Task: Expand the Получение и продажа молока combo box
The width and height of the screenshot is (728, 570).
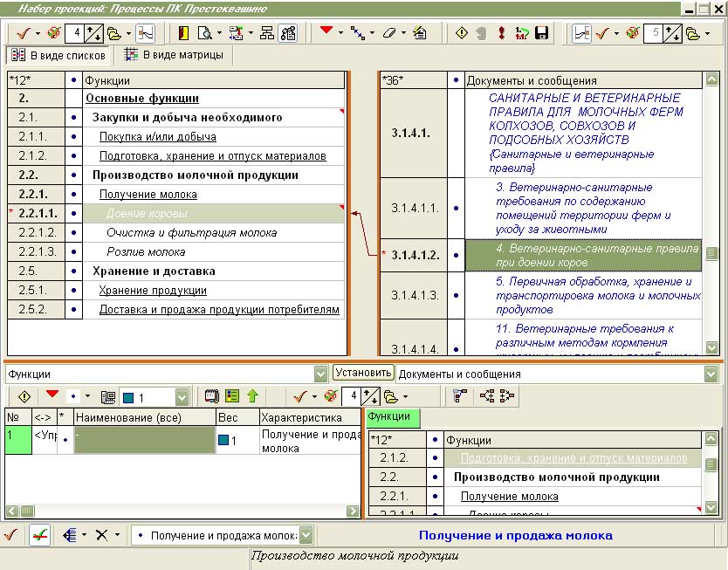Action: coord(305,535)
